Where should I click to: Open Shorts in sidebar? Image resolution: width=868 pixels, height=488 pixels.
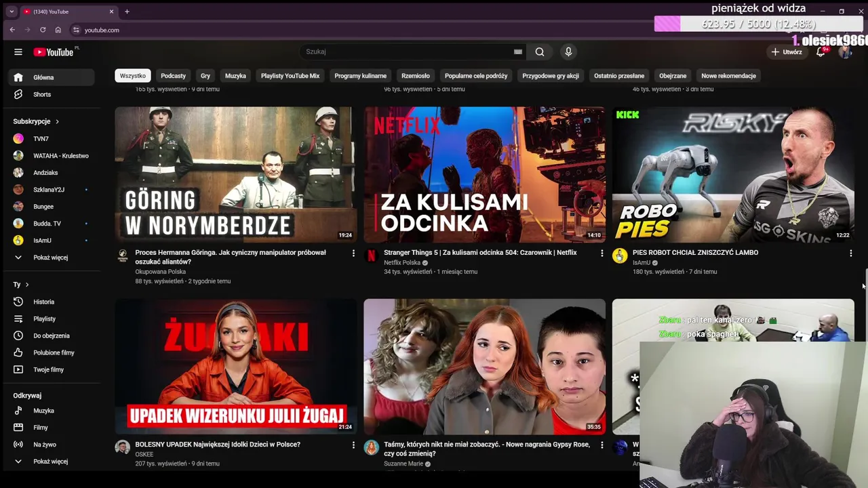pos(51,94)
